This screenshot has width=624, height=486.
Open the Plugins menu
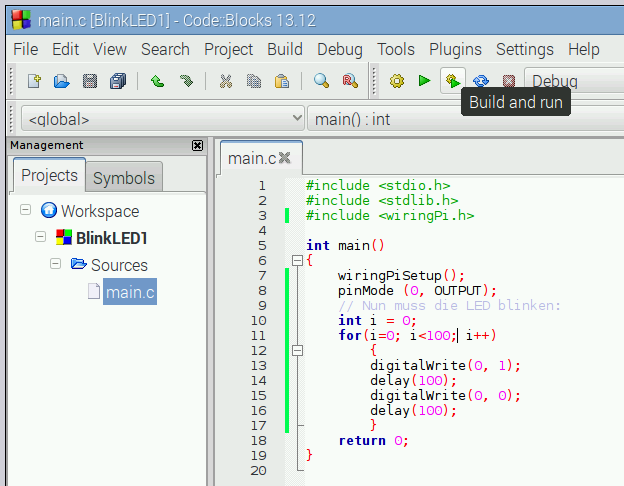pyautogui.click(x=455, y=50)
